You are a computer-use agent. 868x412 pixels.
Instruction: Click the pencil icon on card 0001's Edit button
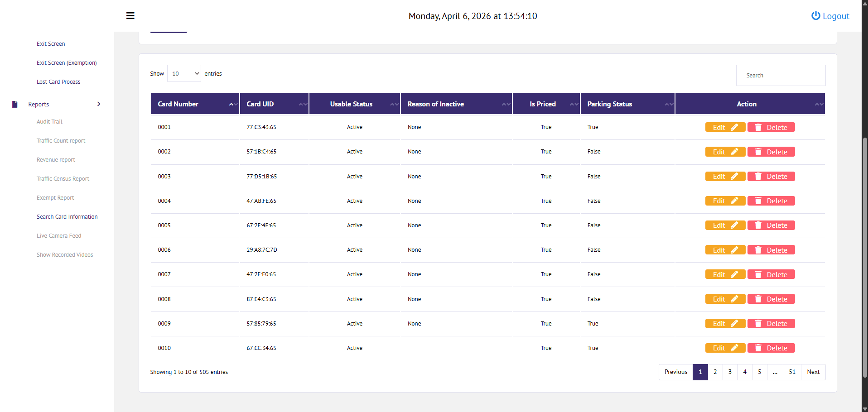pos(735,127)
